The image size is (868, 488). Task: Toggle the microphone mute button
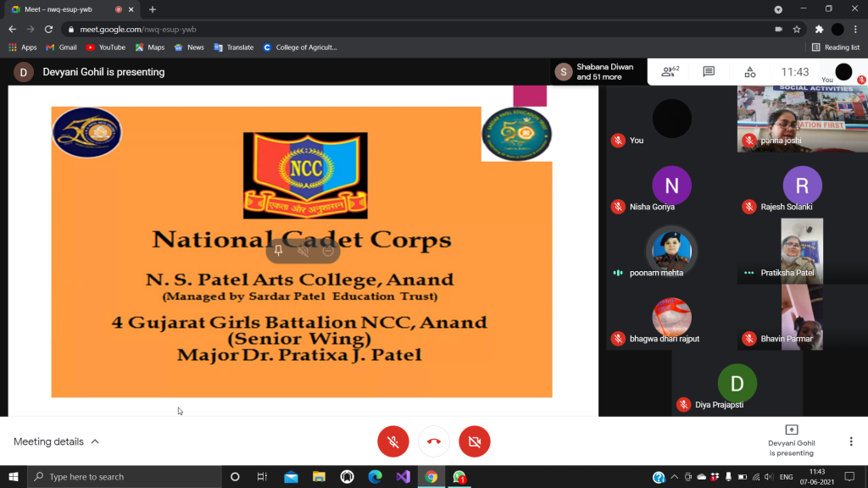coord(393,441)
